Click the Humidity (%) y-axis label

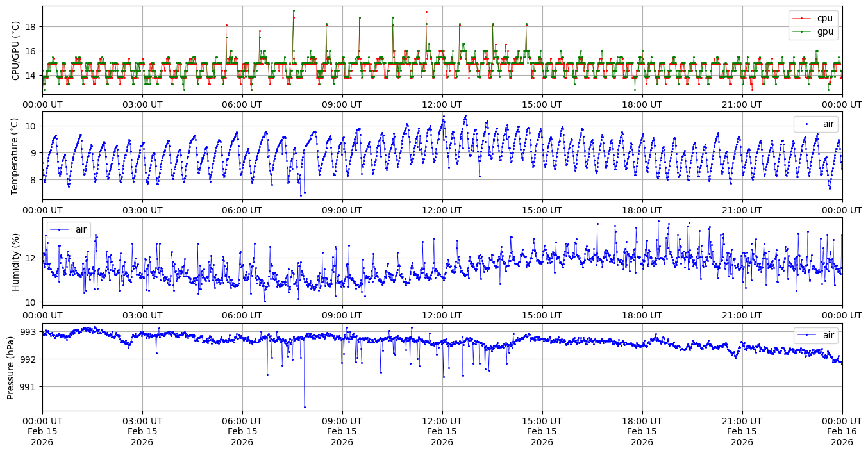coord(16,261)
